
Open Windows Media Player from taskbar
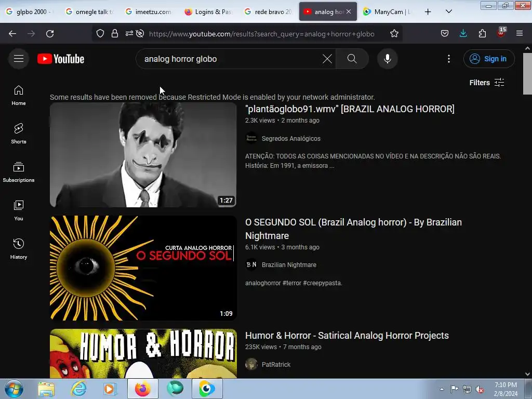[110, 389]
